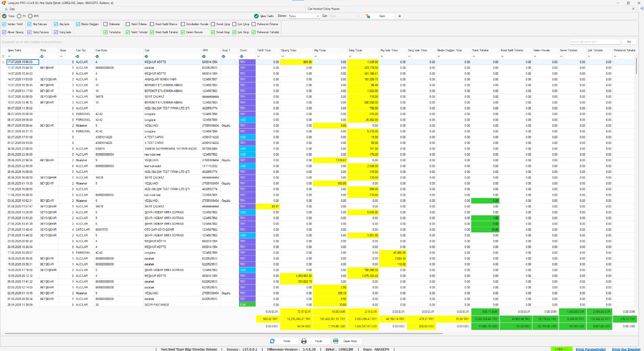Open Döviz Parametreleri link
Viewport: 644px width, 351px height.
click(x=590, y=349)
